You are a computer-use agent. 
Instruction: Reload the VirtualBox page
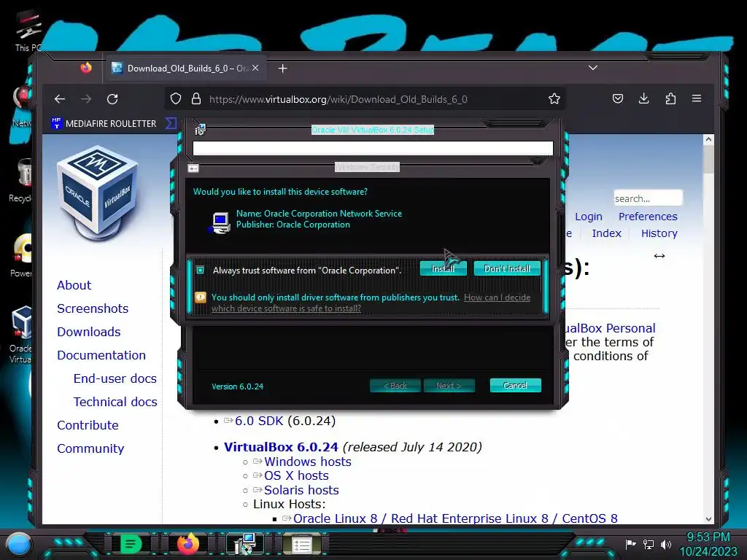point(112,99)
